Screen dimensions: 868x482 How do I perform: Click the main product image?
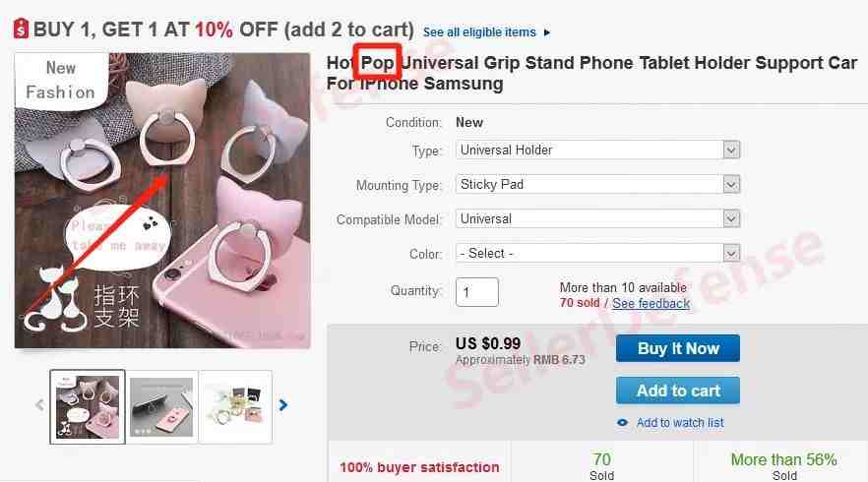[162, 201]
